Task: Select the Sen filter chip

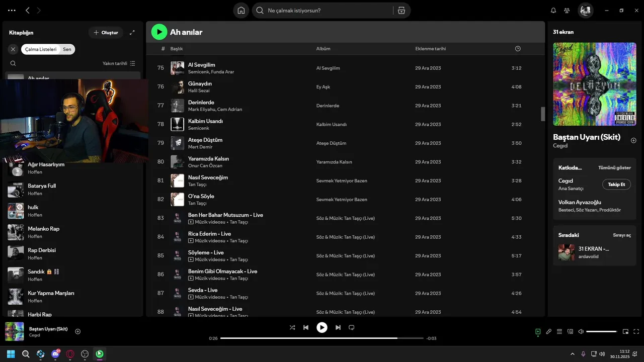Action: tap(67, 49)
